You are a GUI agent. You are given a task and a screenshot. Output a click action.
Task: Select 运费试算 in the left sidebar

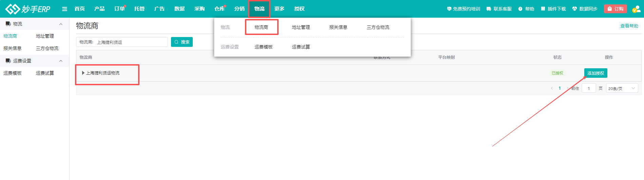point(45,73)
